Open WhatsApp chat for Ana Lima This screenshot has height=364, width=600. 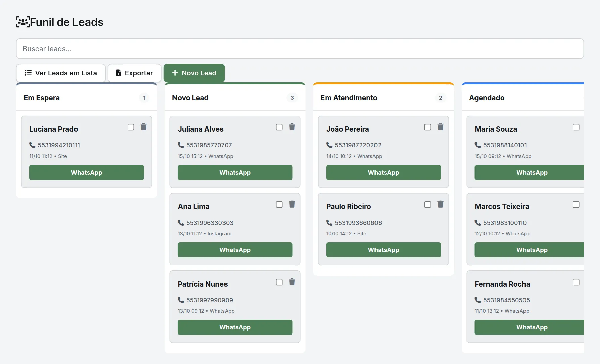pyautogui.click(x=235, y=250)
